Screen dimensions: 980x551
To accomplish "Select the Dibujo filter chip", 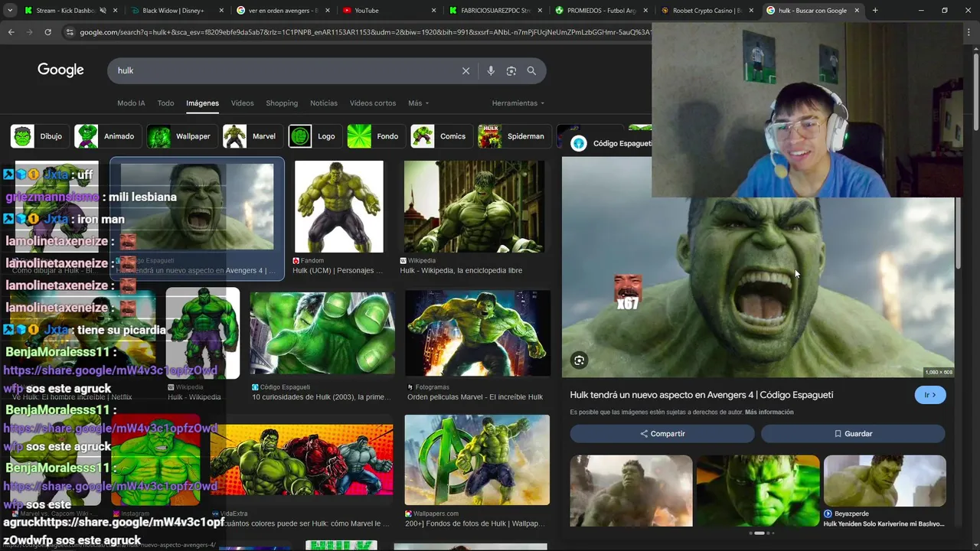I will [38, 136].
